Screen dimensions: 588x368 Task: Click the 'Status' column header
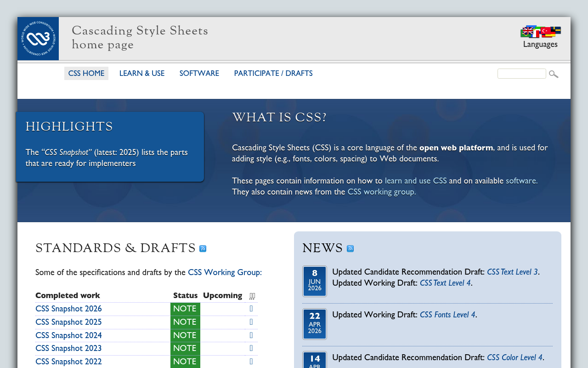tap(186, 295)
